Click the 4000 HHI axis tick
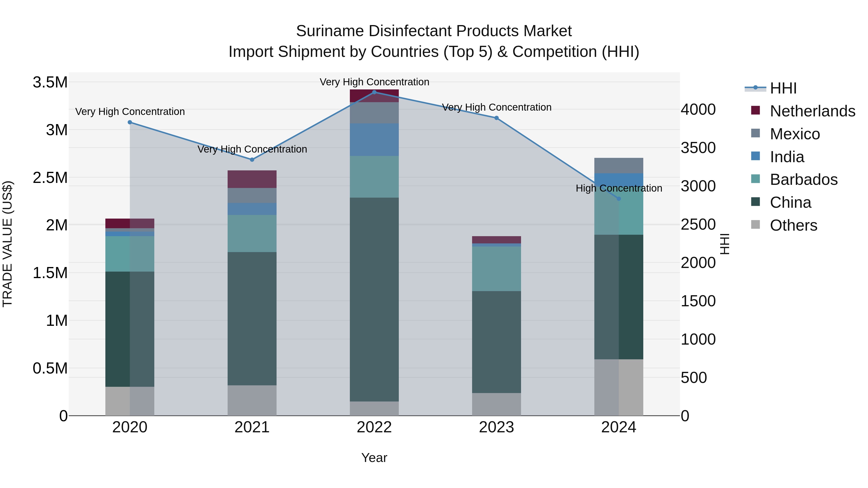Viewport: 868px width, 488px height. [698, 109]
